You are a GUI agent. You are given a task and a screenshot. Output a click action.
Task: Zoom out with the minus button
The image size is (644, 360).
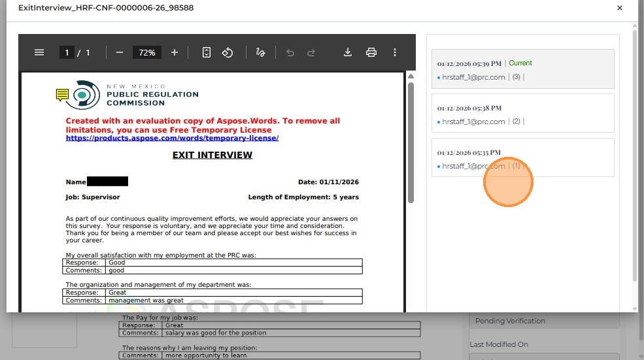pos(120,52)
